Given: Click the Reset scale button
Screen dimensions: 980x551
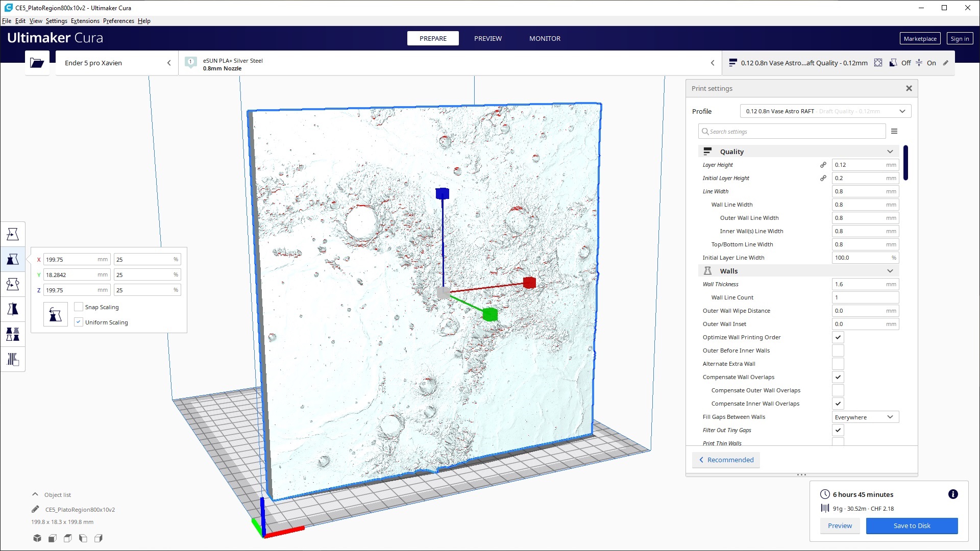Looking at the screenshot, I should 55,315.
